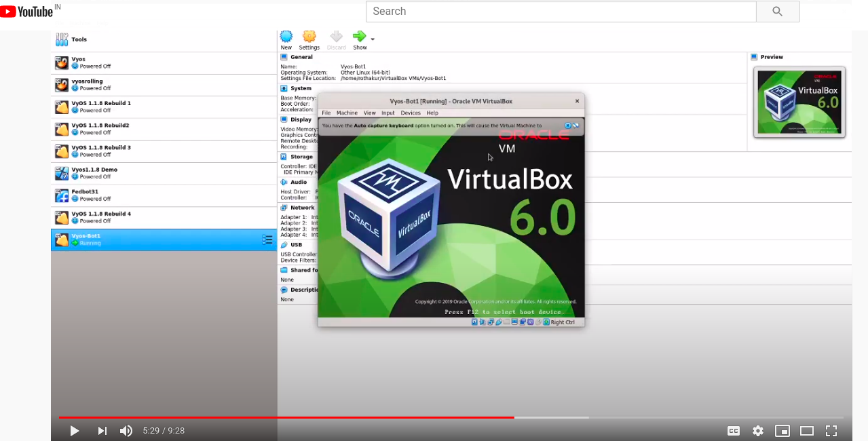Mute the video volume

126,431
